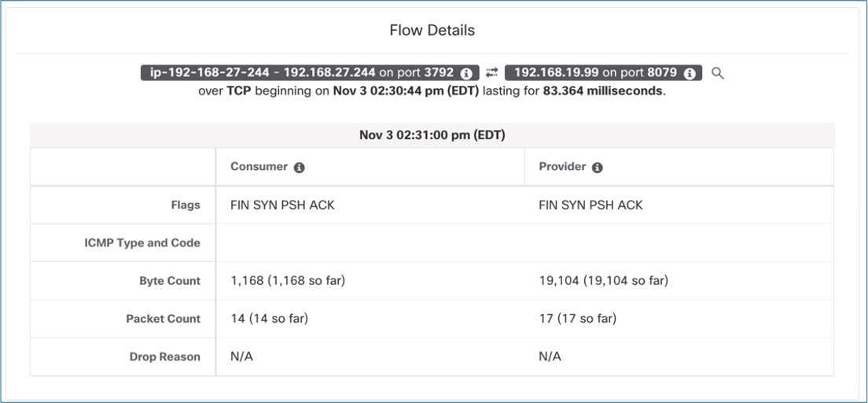Click the Consumer packet count 14 cell
868x403 pixels.
pos(269,318)
